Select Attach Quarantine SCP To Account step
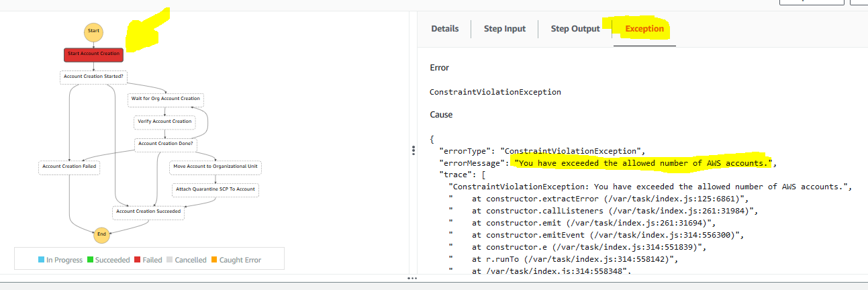The image size is (868, 290). pyautogui.click(x=215, y=189)
